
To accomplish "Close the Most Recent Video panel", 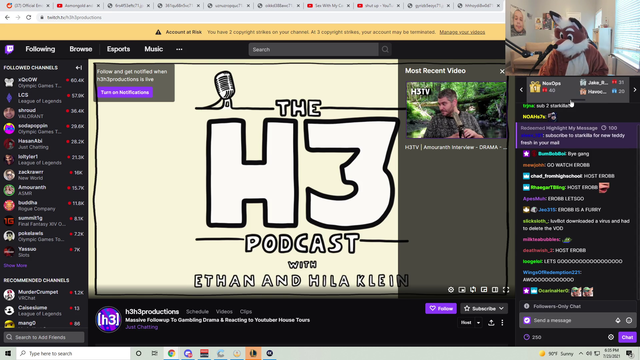I will tap(502, 71).
